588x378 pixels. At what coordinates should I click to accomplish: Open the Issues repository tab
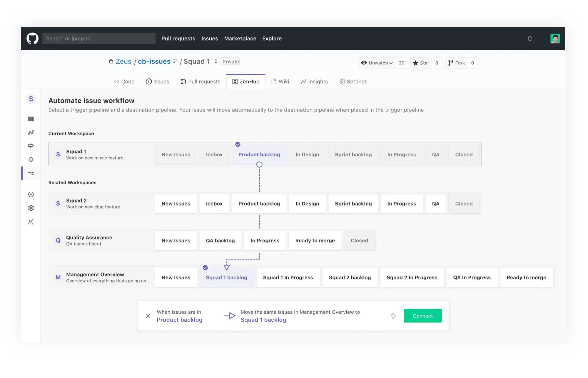157,81
